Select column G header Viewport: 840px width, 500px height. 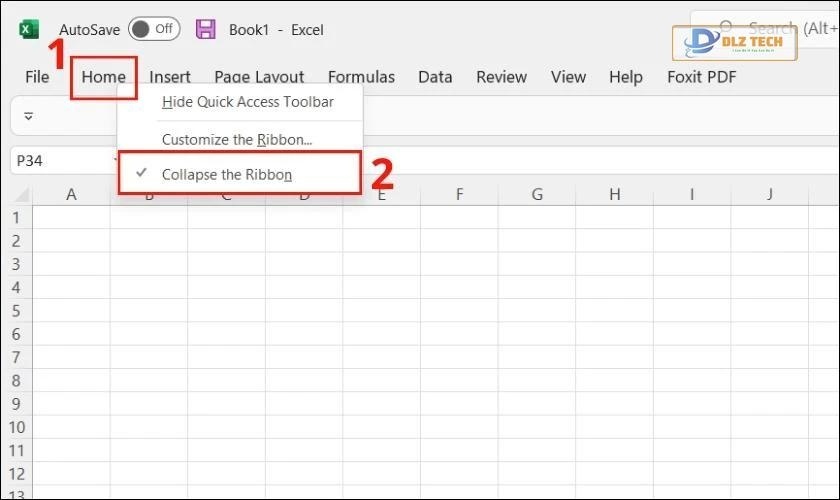(x=537, y=195)
